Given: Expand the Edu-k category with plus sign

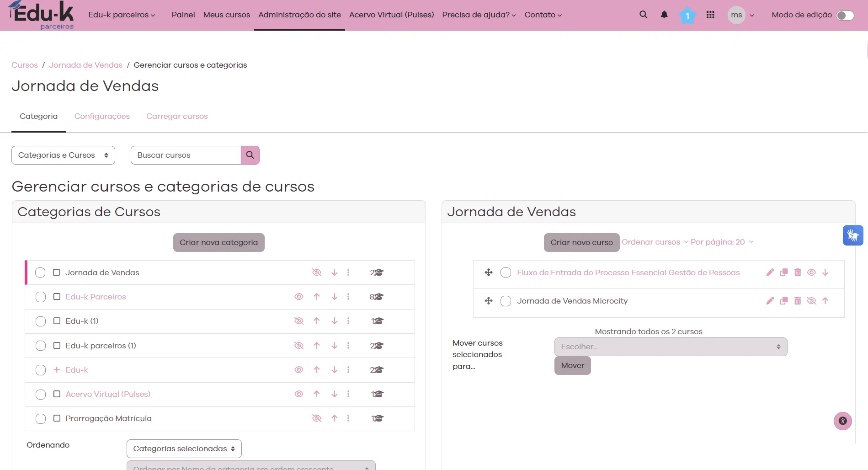Looking at the screenshot, I should click(57, 370).
